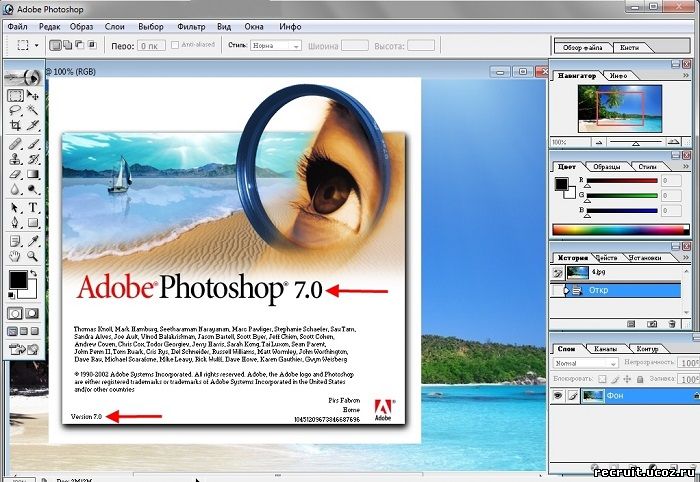Select the Clone Stamp tool
Image resolution: width=700 pixels, height=482 pixels.
[x=15, y=159]
